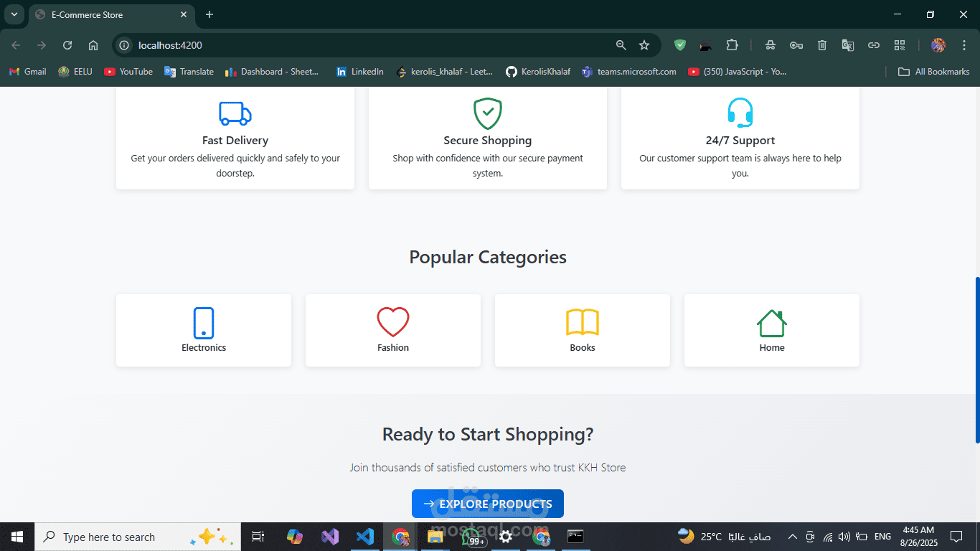Viewport: 980px width, 551px height.
Task: Expand the tab search dropdown arrow
Action: pyautogui.click(x=14, y=14)
